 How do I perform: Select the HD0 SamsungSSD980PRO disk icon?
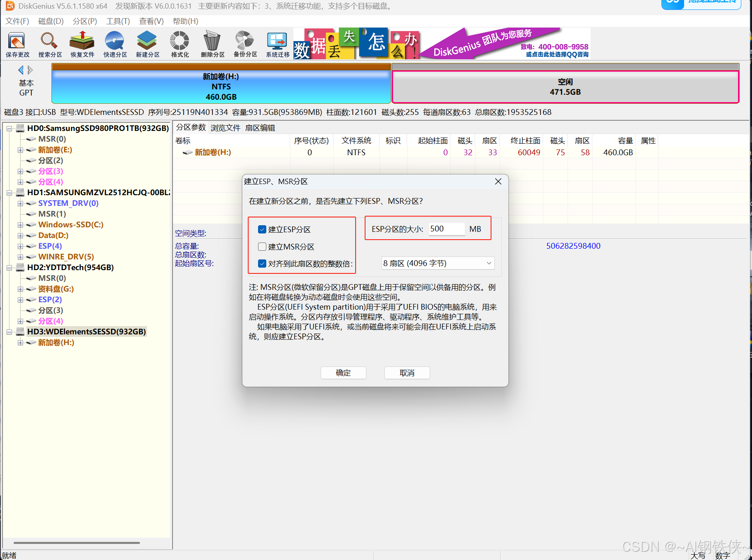(21, 128)
